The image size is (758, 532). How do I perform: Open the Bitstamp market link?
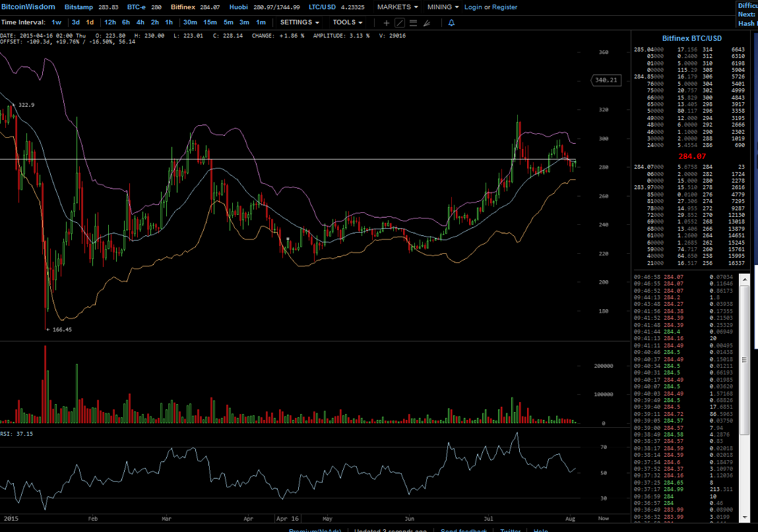79,7
